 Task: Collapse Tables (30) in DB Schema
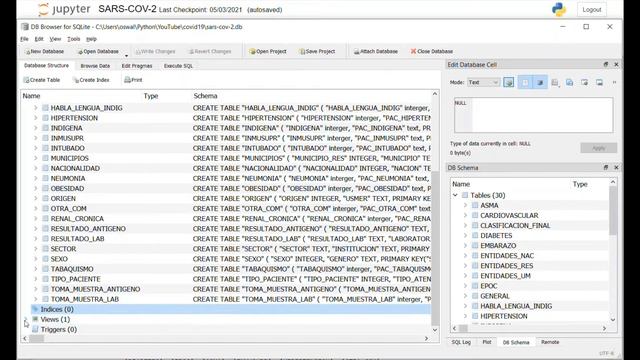(455, 196)
